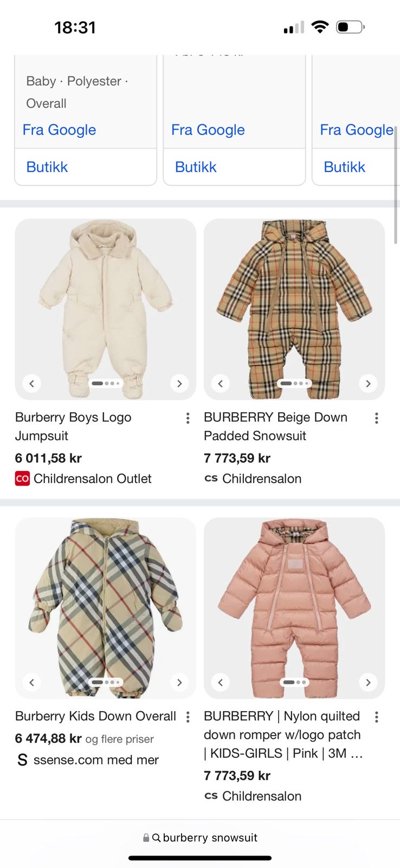Show next image of pink quilted down romper

coord(368,682)
